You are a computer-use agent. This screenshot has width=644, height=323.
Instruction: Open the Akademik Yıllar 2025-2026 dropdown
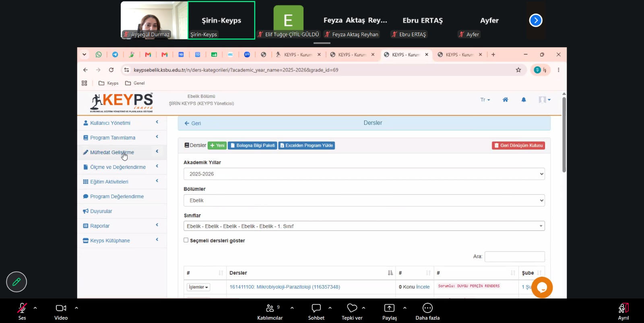pos(364,174)
